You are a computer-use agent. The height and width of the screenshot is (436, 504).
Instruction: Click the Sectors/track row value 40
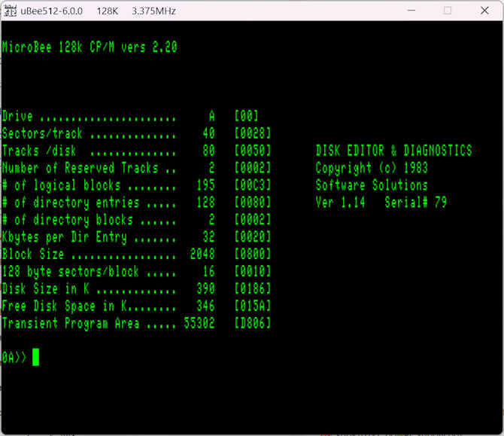(208, 133)
